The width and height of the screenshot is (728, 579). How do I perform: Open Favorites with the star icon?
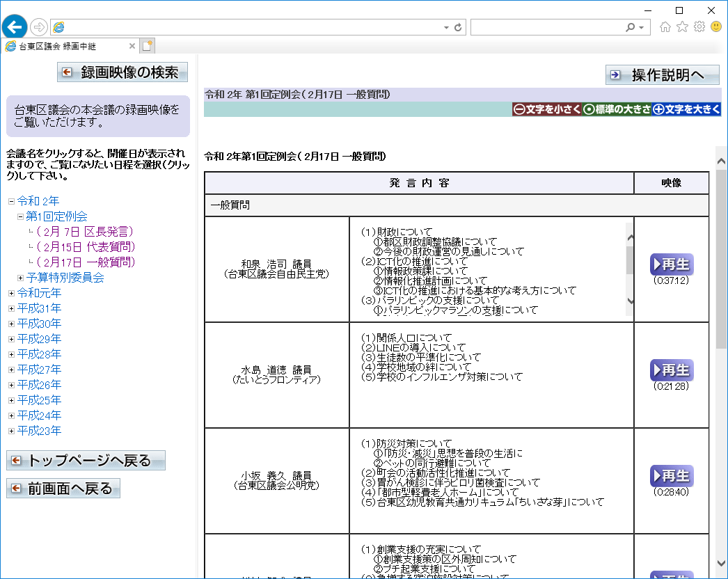[682, 27]
